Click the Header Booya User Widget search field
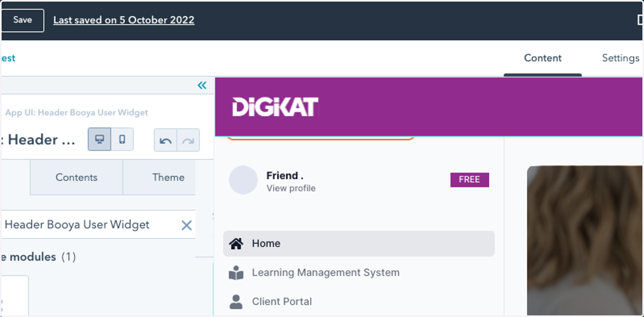This screenshot has width=644, height=317. pyautogui.click(x=98, y=225)
